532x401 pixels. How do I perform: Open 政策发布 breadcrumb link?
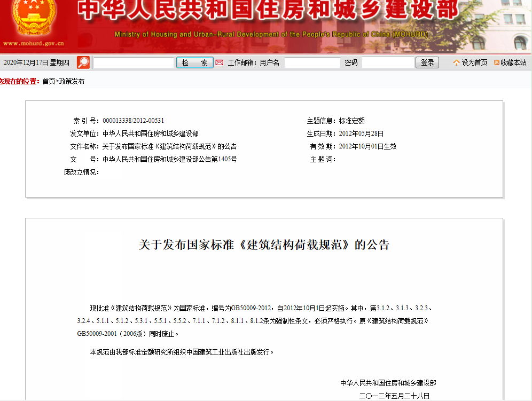click(x=72, y=81)
